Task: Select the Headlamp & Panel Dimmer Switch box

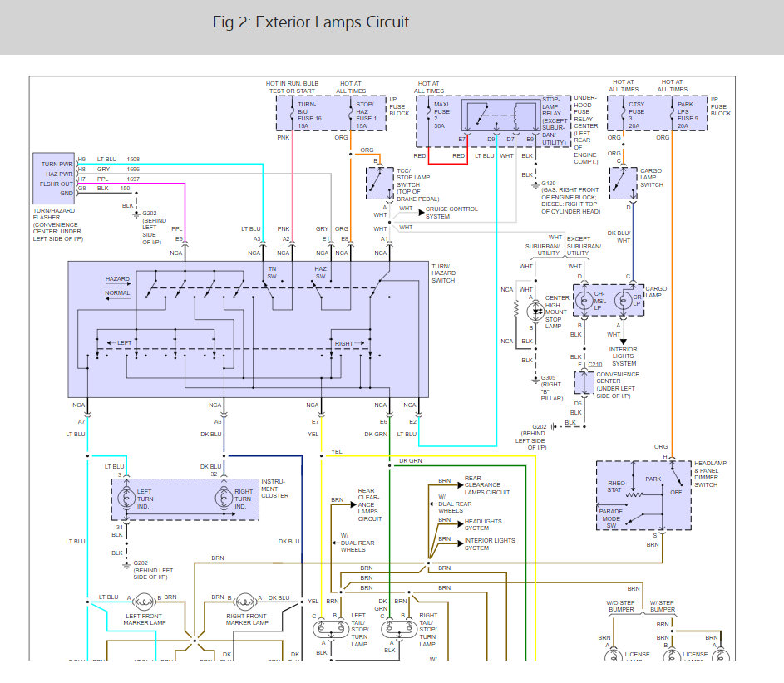Action: 644,495
